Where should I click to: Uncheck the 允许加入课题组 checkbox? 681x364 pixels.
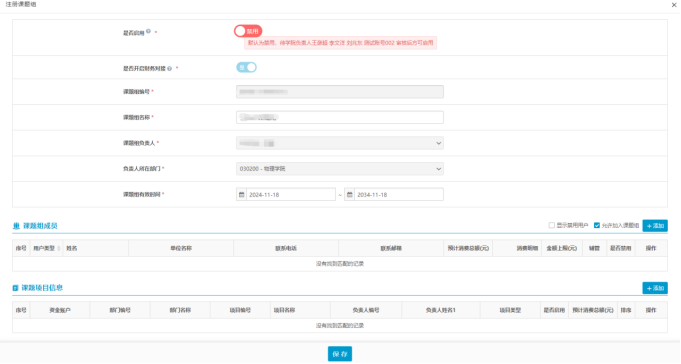[597, 225]
